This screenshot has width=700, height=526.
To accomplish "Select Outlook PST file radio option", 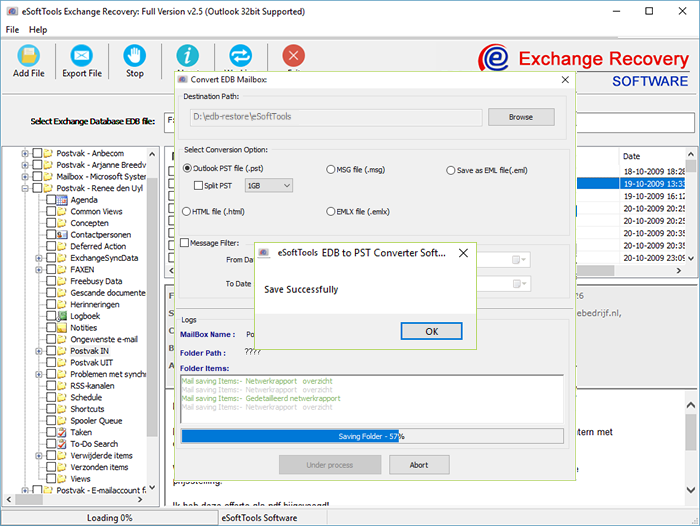I will tap(187, 170).
